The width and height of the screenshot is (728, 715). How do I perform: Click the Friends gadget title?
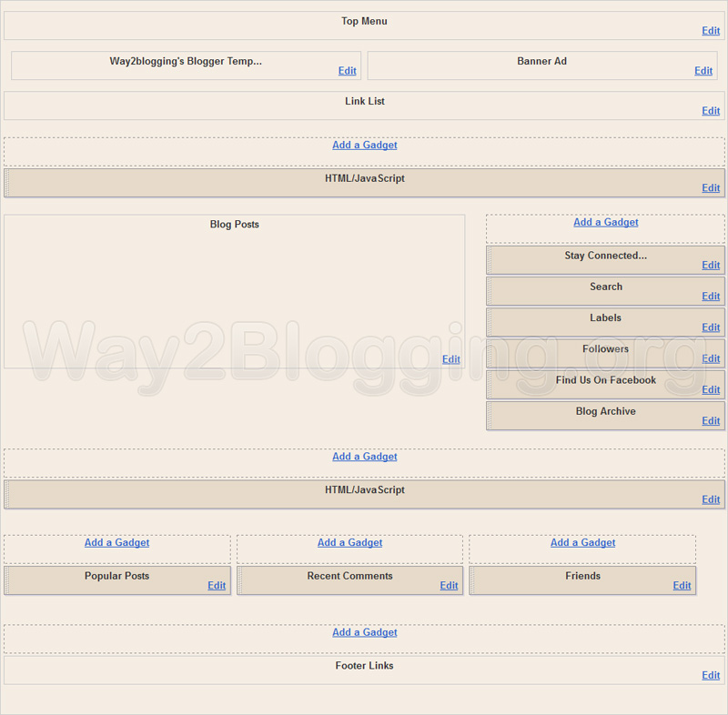582,575
